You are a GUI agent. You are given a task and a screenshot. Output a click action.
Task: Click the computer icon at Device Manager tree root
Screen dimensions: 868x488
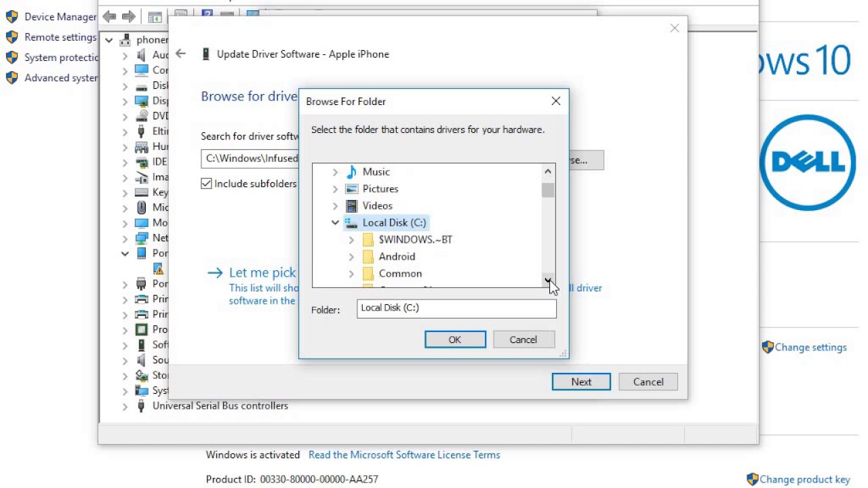coord(125,39)
